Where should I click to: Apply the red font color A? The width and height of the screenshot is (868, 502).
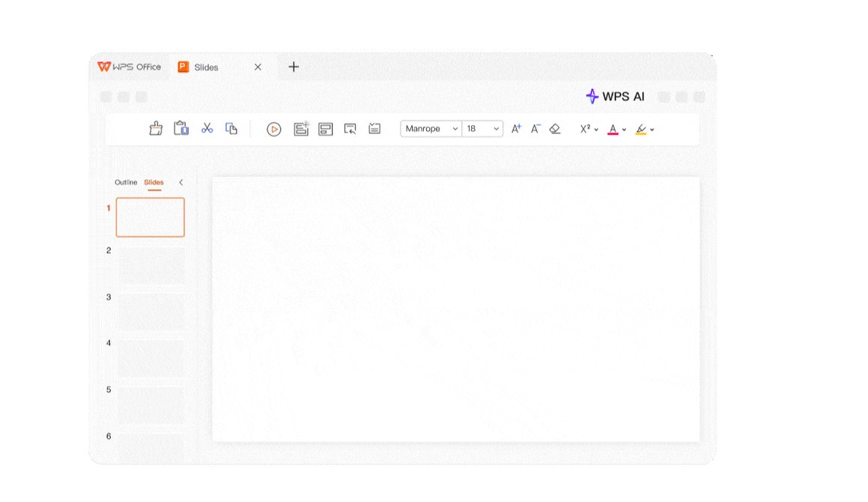coord(613,129)
